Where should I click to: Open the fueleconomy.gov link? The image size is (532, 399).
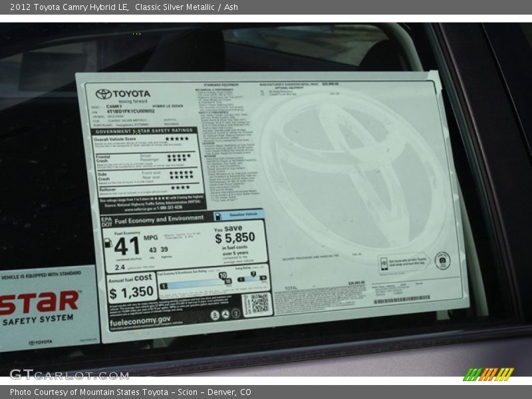[x=140, y=321]
